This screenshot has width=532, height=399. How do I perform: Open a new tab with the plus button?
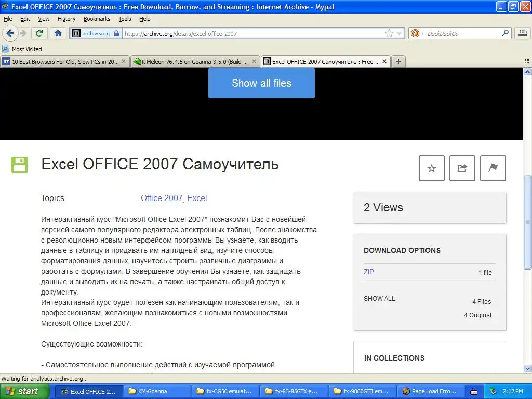click(x=398, y=61)
